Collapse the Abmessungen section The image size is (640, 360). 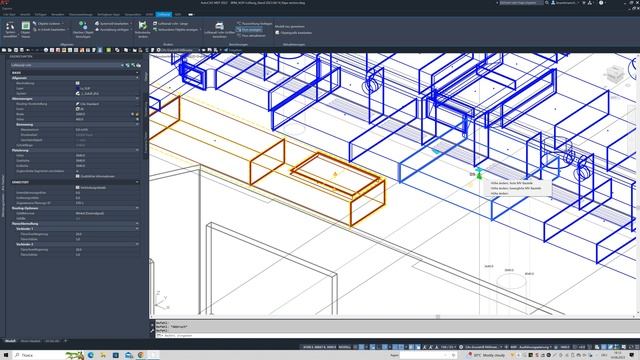tap(137, 98)
